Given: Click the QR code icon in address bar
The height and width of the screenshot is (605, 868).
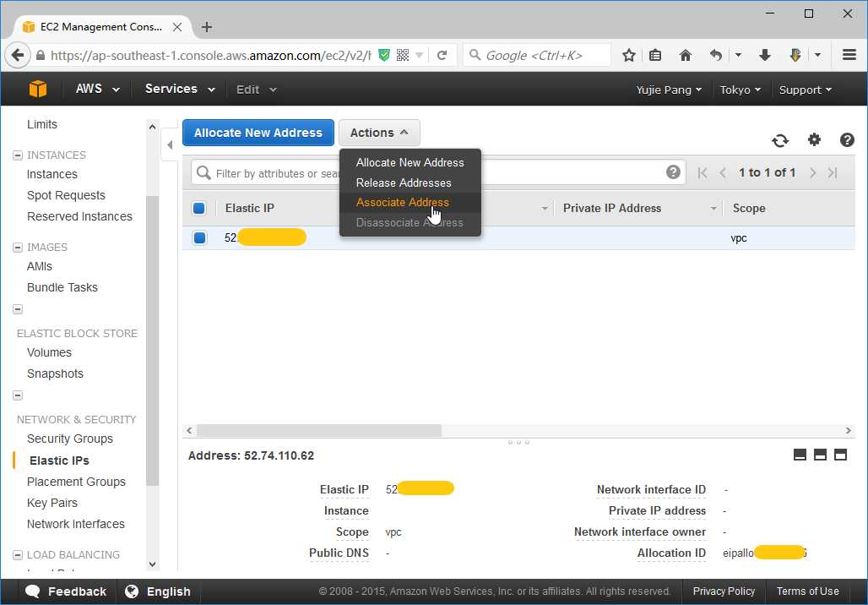Looking at the screenshot, I should click(x=403, y=56).
